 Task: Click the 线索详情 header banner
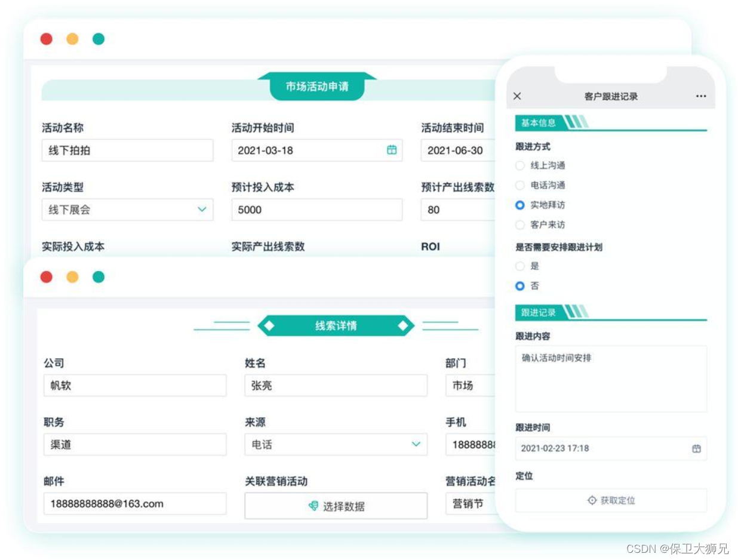click(x=336, y=326)
